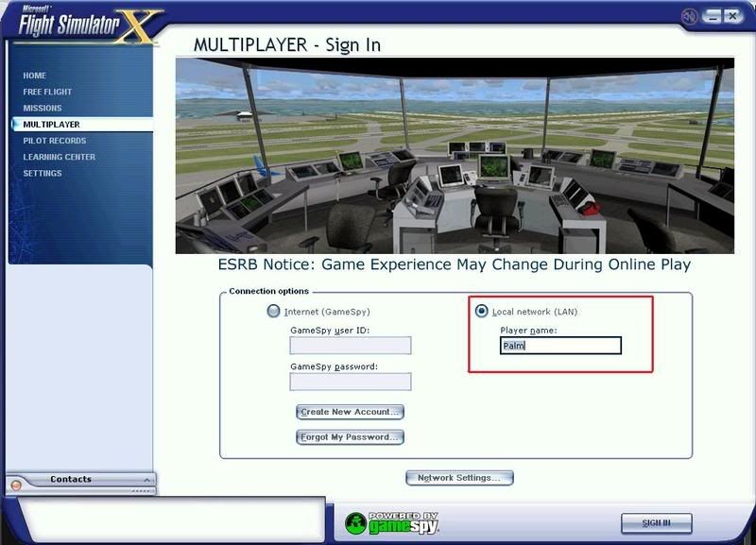Click the Player name text field
The height and width of the screenshot is (545, 756).
pos(560,346)
